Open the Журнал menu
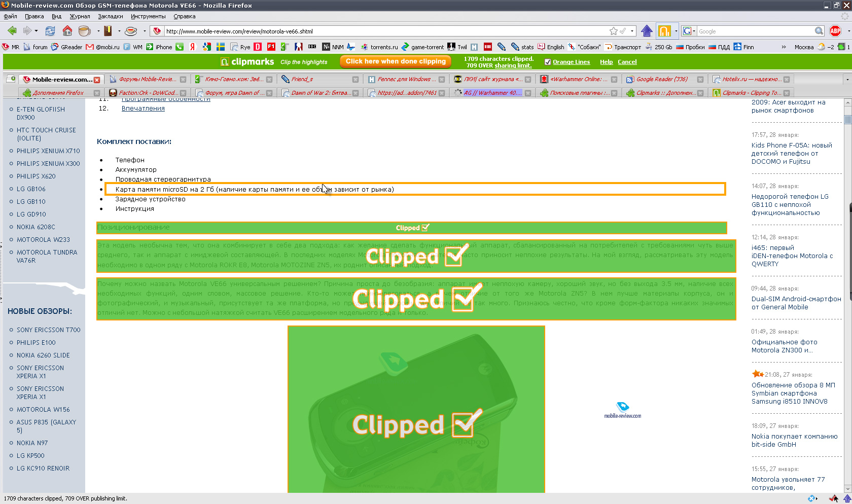The image size is (852, 504). point(80,16)
